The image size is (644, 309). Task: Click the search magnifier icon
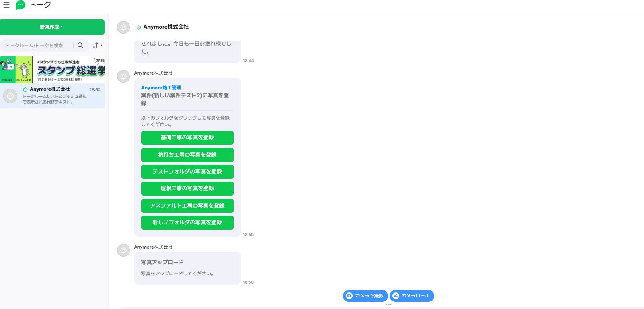coord(80,45)
